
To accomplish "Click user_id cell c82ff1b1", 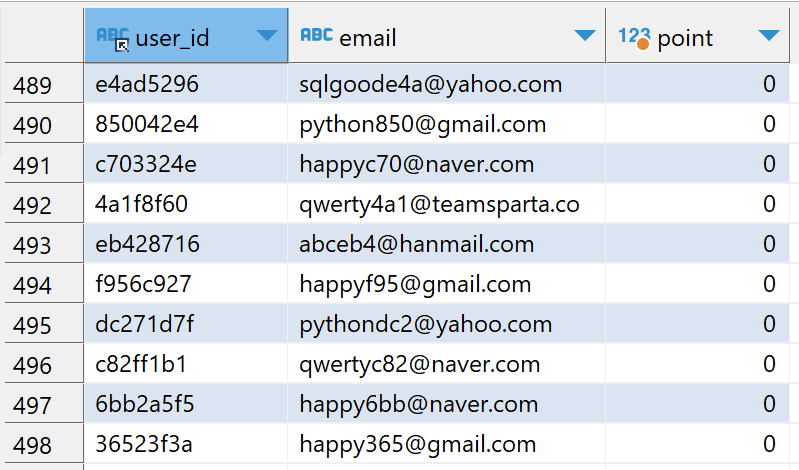I will [187, 364].
